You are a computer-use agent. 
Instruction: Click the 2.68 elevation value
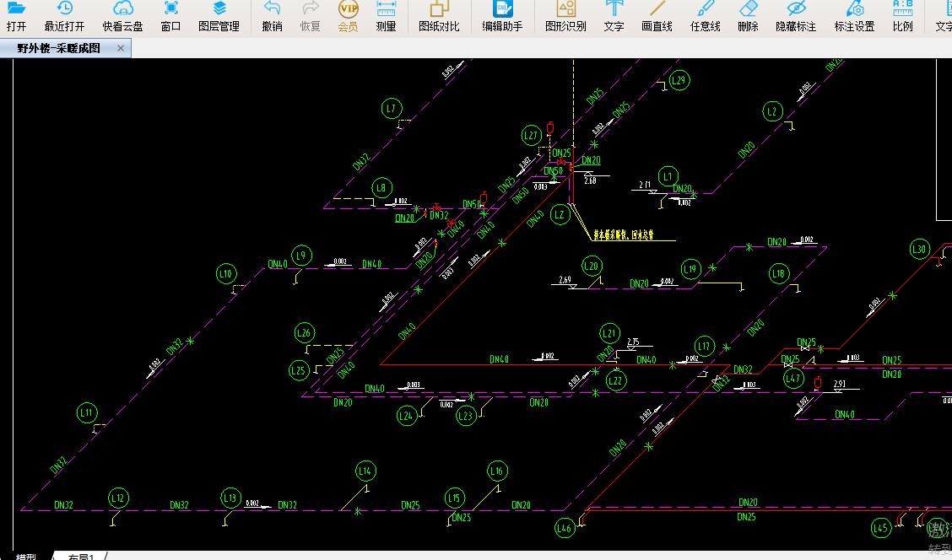click(590, 180)
